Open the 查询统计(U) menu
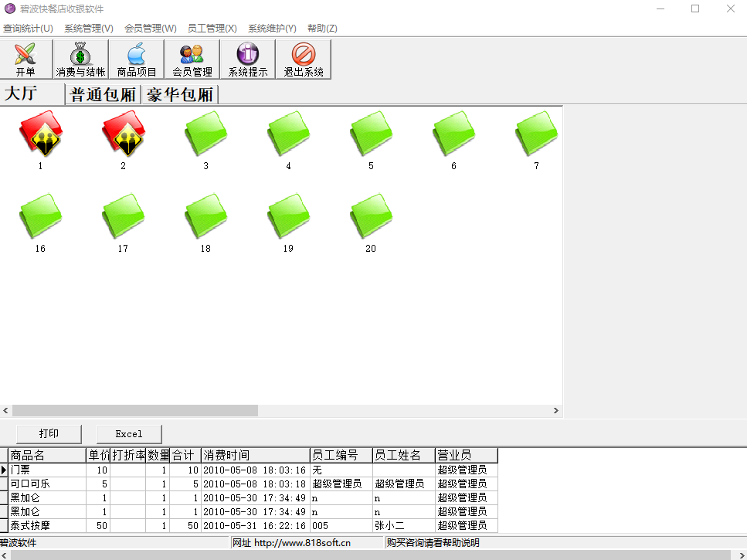Image resolution: width=747 pixels, height=560 pixels. (x=28, y=29)
